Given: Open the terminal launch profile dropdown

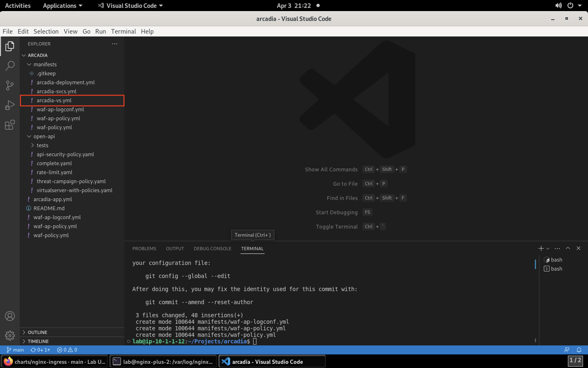Looking at the screenshot, I should tap(548, 248).
